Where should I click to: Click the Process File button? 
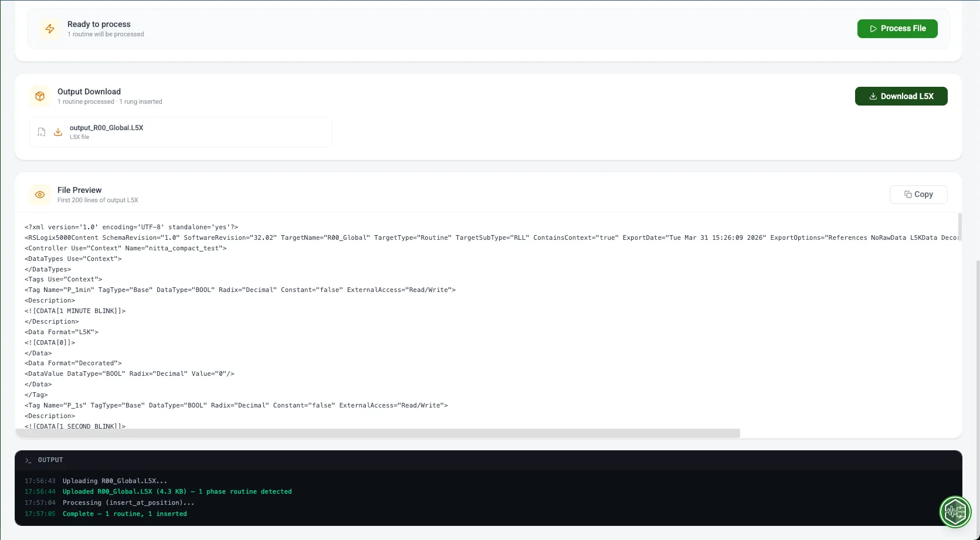point(897,29)
